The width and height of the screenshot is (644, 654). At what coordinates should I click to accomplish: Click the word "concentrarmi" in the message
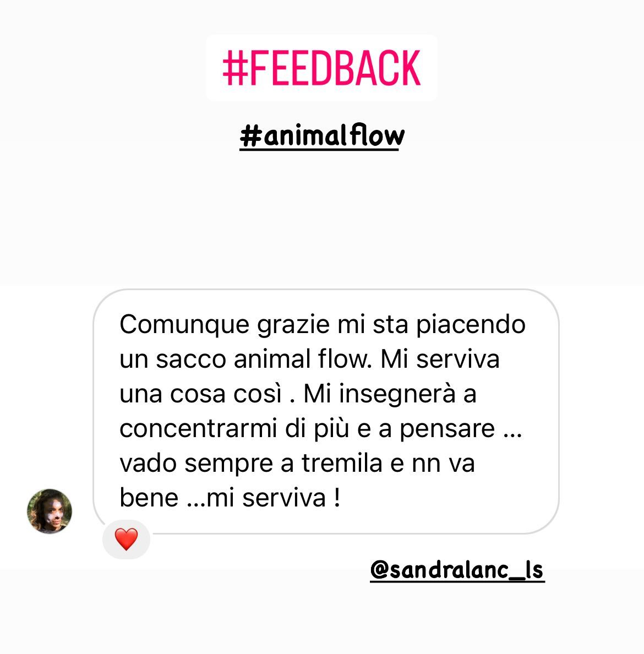[x=199, y=428]
